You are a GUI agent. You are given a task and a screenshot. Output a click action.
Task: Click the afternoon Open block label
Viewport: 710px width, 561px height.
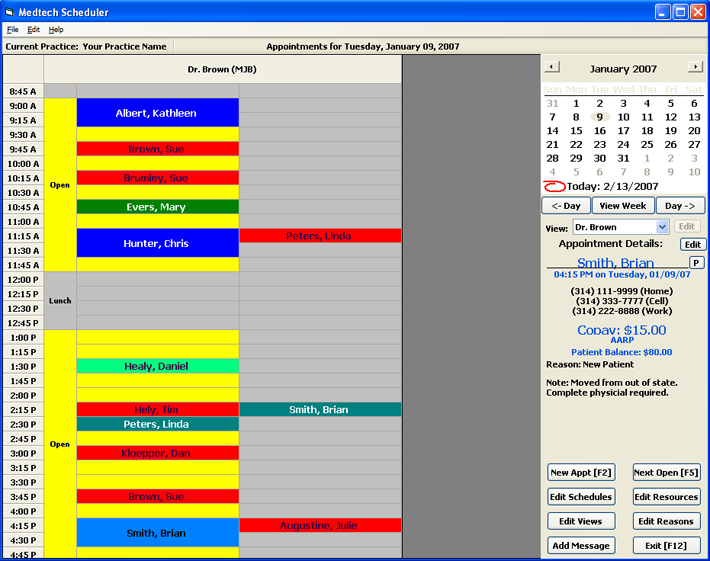(60, 444)
